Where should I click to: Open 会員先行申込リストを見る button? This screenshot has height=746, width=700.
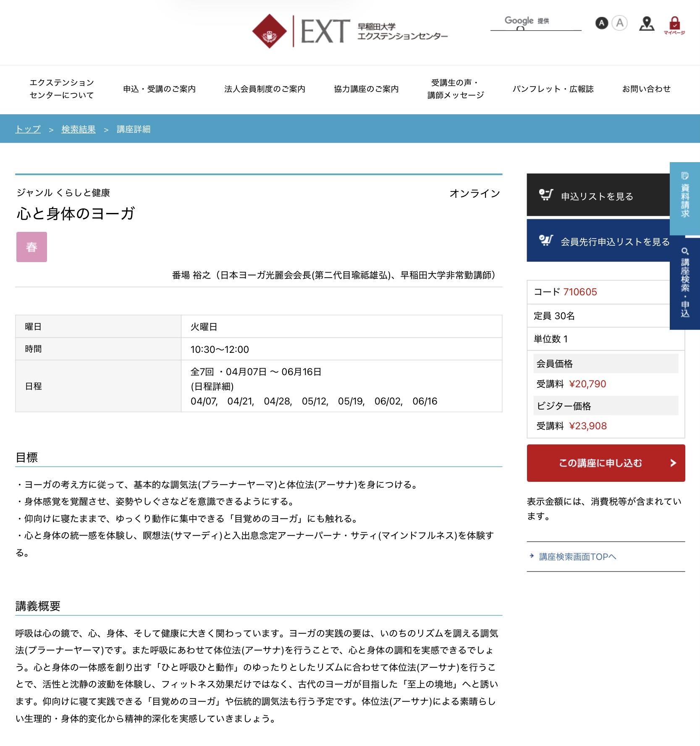[598, 241]
